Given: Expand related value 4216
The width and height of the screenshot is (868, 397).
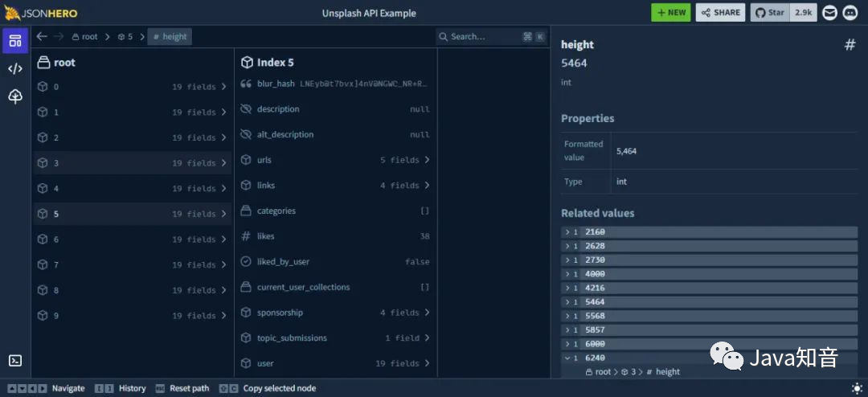Looking at the screenshot, I should pos(709,288).
